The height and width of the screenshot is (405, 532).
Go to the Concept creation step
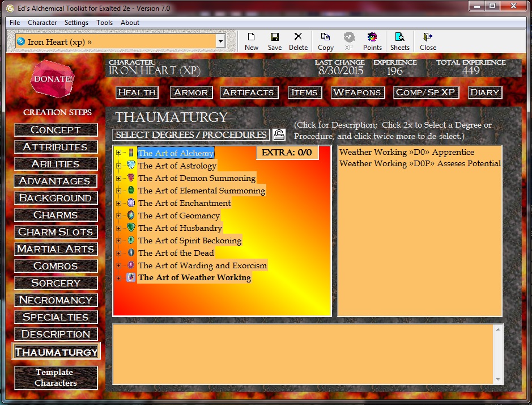(x=56, y=130)
